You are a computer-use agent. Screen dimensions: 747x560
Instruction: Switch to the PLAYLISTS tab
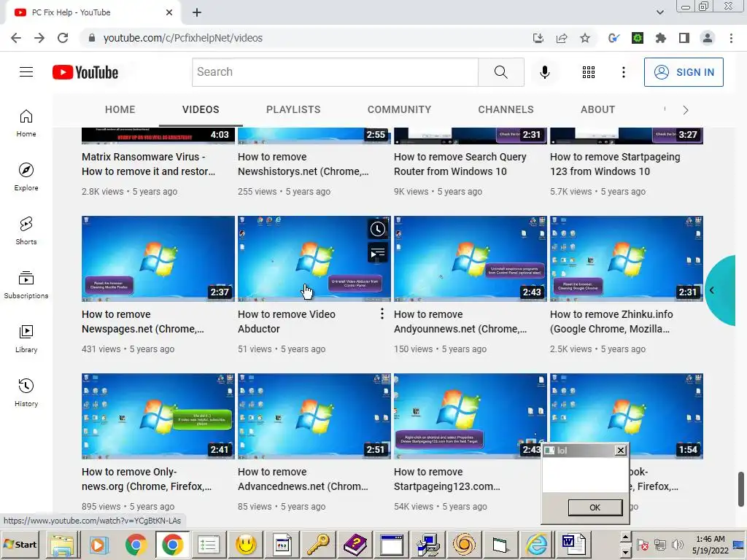click(293, 109)
